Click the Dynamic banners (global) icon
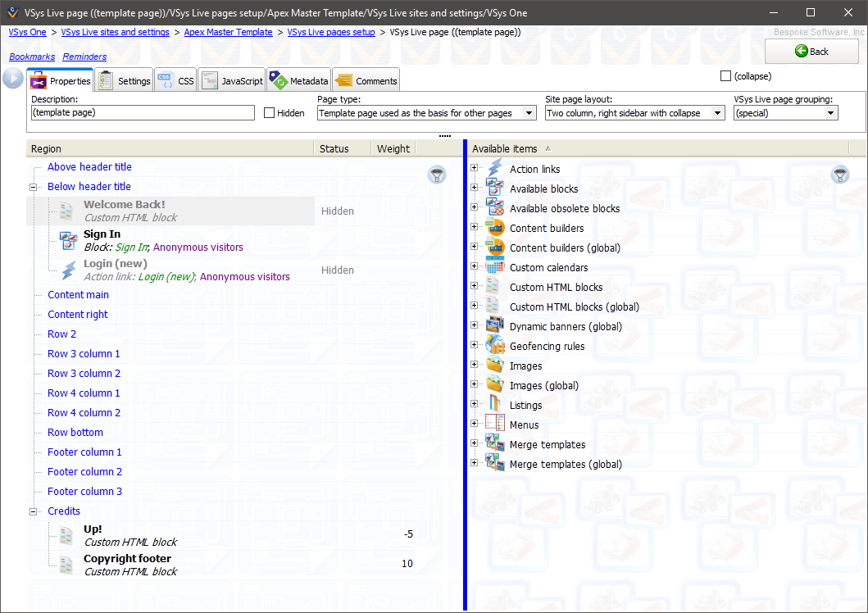The height and width of the screenshot is (613, 868). click(x=495, y=326)
